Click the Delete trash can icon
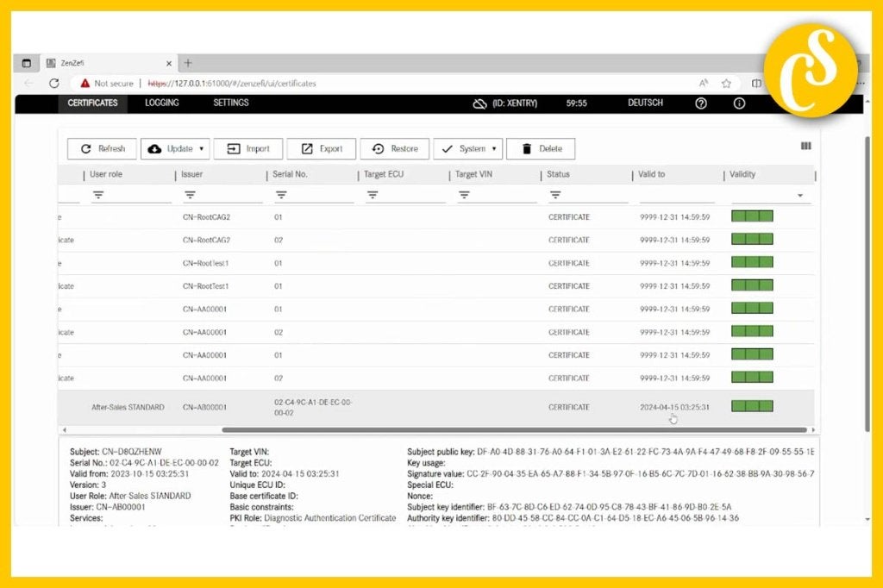Screen dimensions: 883x588 coord(527,148)
